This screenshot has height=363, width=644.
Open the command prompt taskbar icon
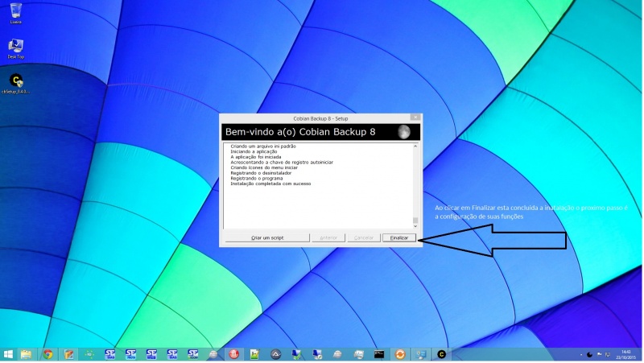click(379, 354)
